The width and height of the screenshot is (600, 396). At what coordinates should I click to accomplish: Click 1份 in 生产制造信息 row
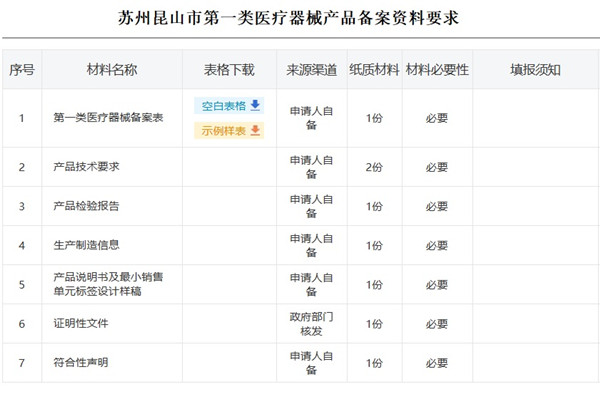click(x=374, y=246)
